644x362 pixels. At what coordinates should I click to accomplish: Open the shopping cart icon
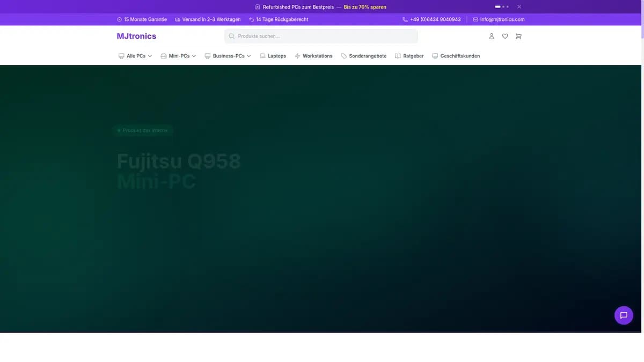tap(518, 36)
